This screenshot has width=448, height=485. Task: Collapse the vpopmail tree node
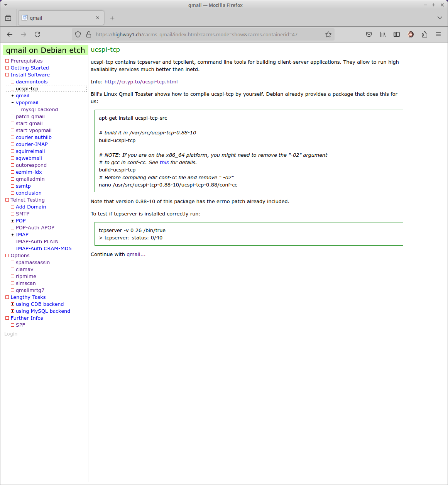(12, 103)
